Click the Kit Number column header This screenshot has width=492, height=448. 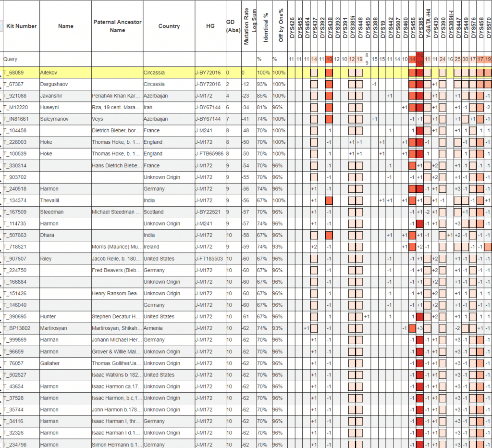pyautogui.click(x=21, y=26)
